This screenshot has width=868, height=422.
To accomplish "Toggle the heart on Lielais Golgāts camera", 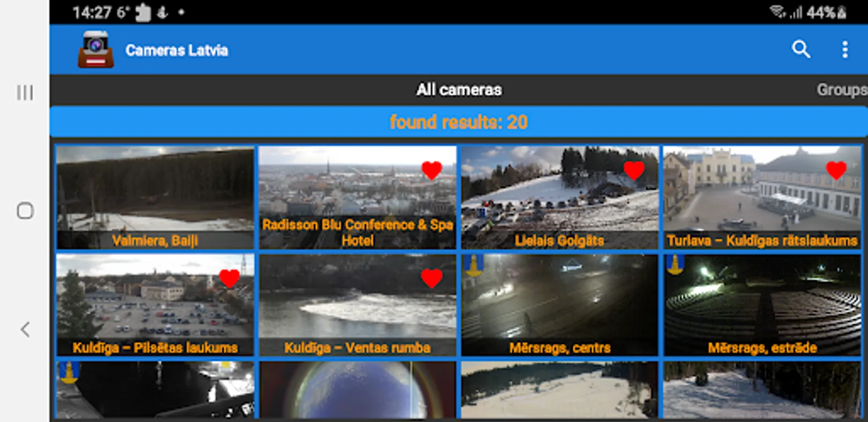I will pyautogui.click(x=634, y=170).
